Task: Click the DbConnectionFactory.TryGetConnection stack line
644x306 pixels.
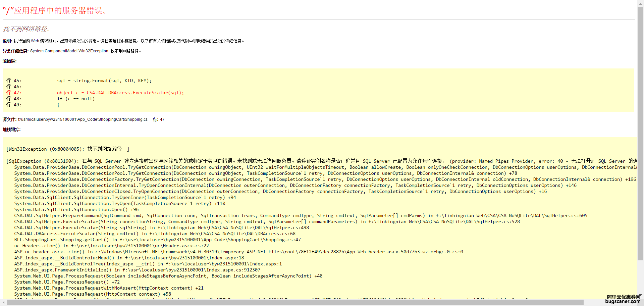Action: tap(325, 179)
